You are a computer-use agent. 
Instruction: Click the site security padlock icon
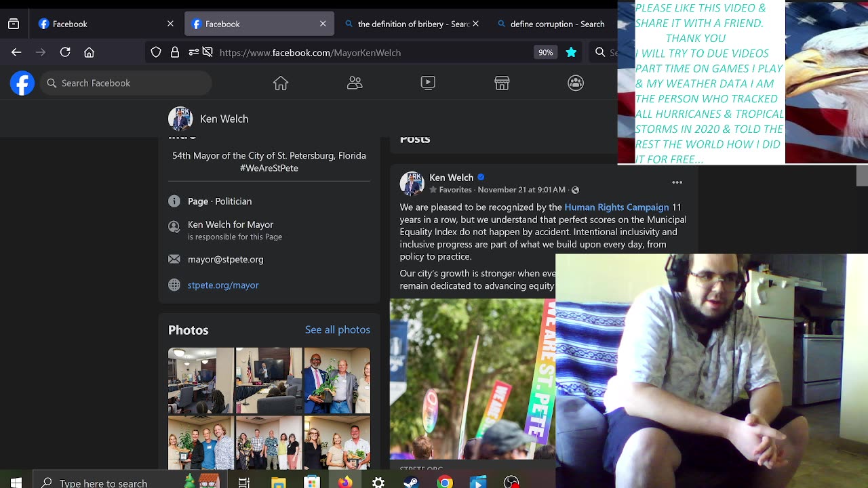[x=175, y=52]
